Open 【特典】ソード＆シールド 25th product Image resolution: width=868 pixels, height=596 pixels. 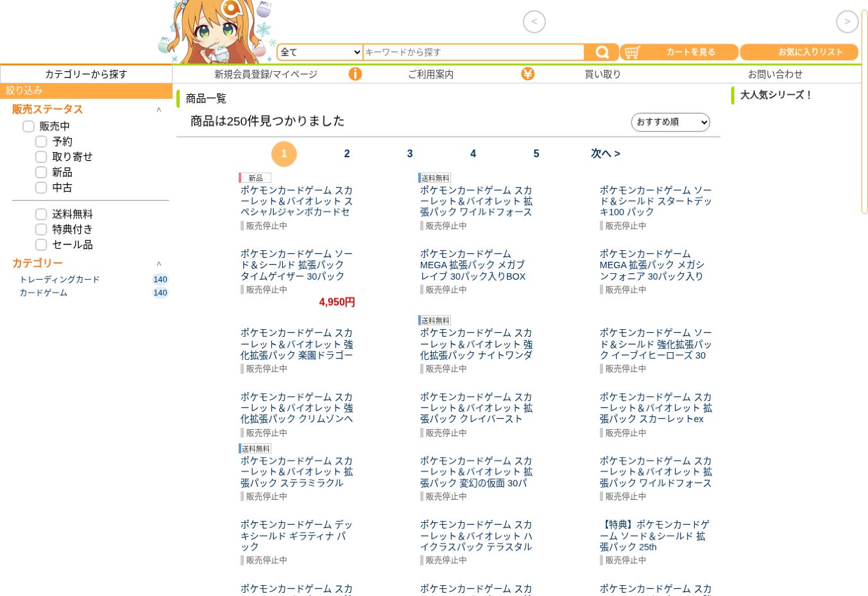click(x=656, y=536)
